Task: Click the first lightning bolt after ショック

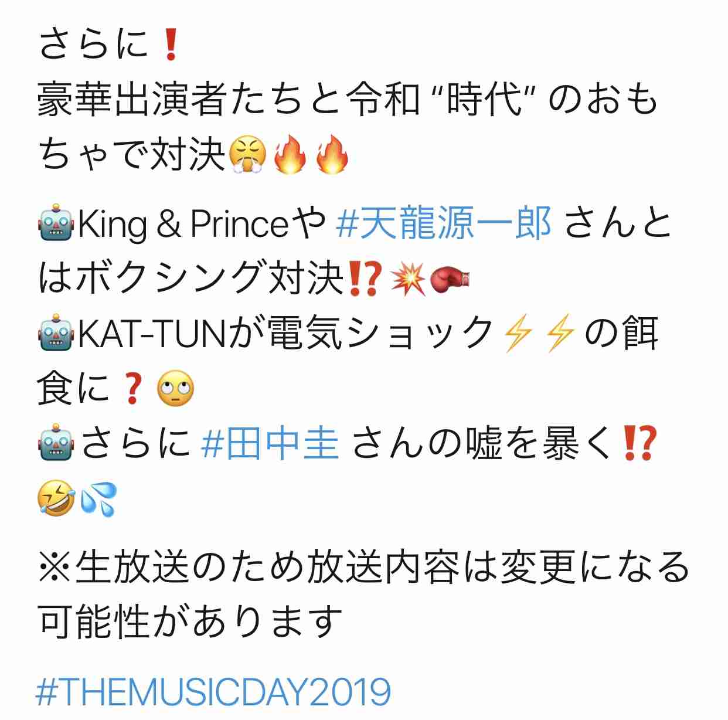Action: [518, 334]
